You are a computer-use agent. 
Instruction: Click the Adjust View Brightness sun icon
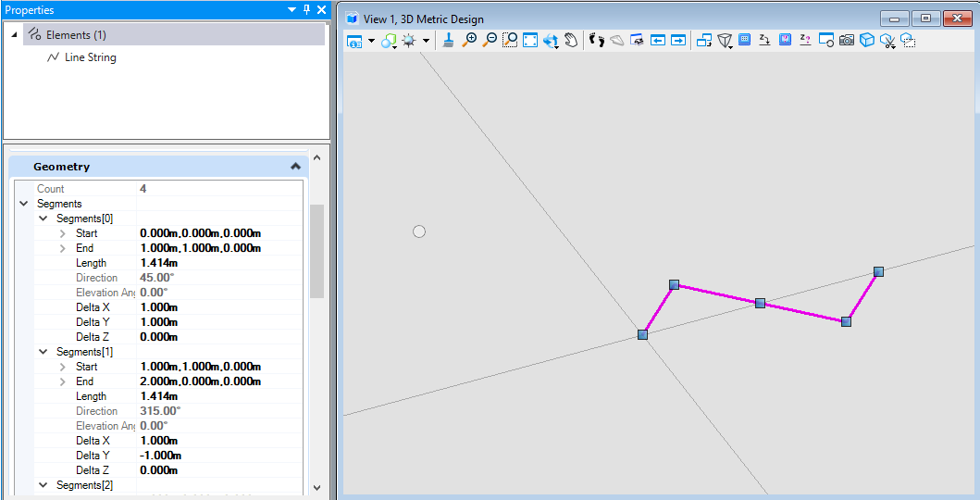(409, 41)
